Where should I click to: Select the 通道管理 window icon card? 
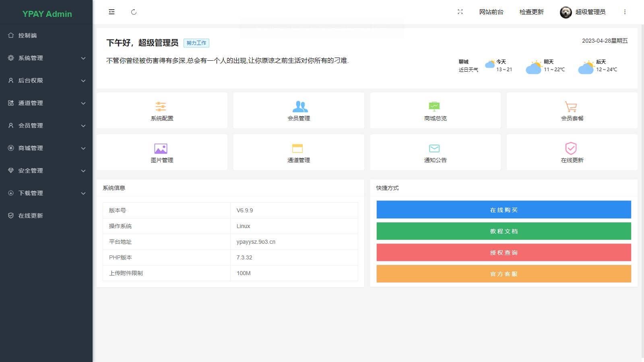pyautogui.click(x=298, y=148)
